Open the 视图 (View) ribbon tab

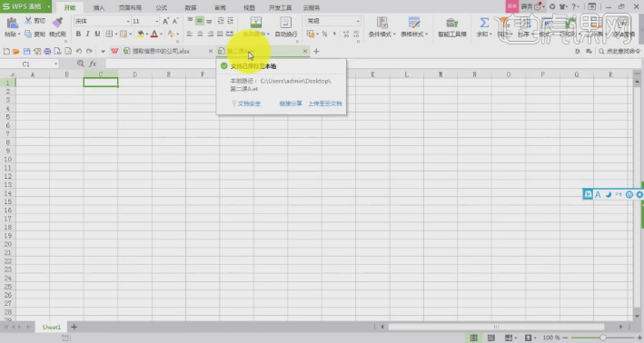pos(249,8)
